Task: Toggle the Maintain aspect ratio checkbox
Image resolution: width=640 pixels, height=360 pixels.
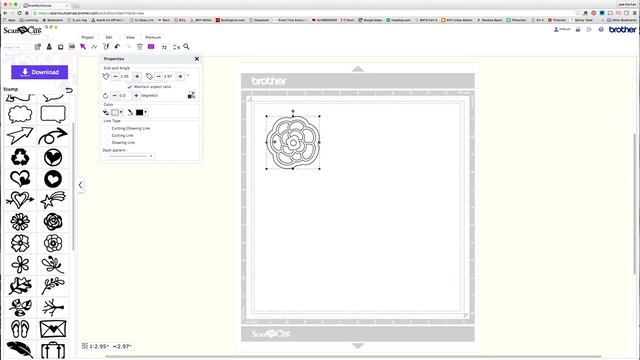Action: (x=130, y=87)
